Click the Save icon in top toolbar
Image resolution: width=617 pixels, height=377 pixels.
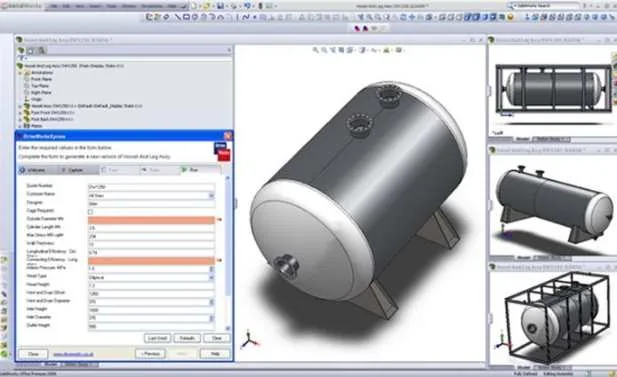220,6
